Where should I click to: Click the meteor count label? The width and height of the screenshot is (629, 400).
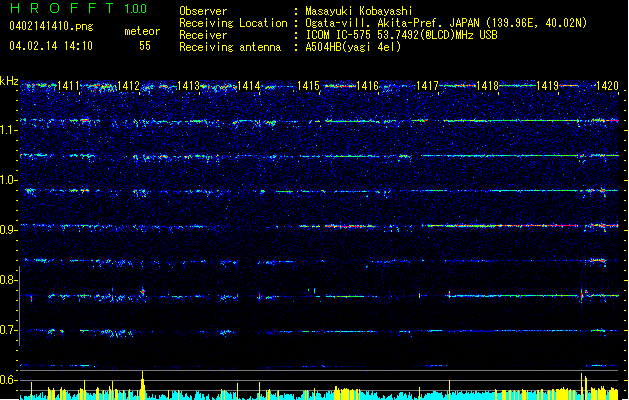pos(142,31)
